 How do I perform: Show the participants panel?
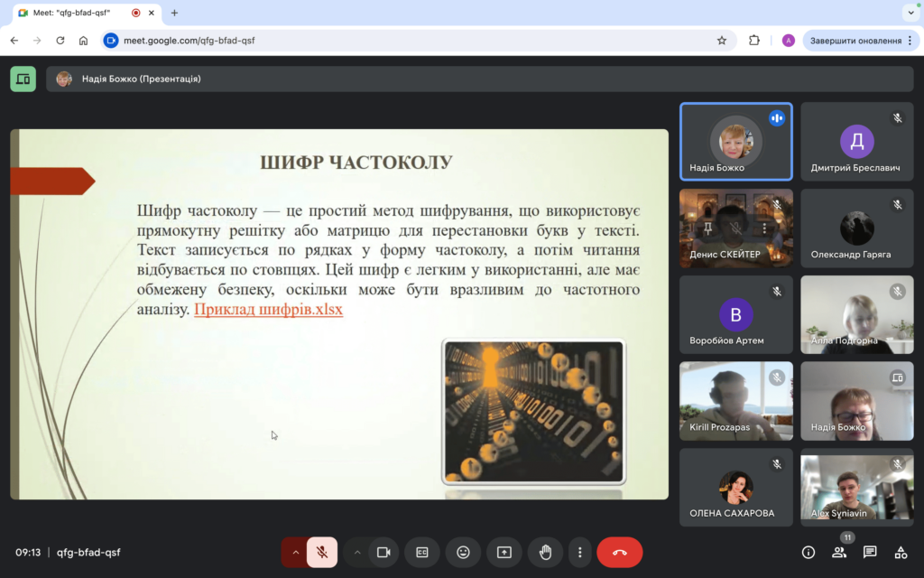click(x=839, y=553)
